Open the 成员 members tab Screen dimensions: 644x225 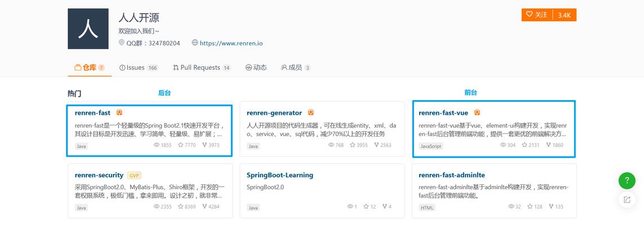tap(296, 67)
